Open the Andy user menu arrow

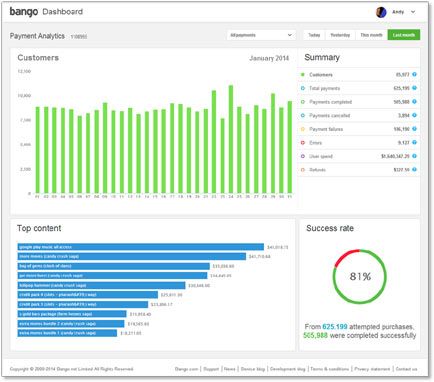click(413, 12)
